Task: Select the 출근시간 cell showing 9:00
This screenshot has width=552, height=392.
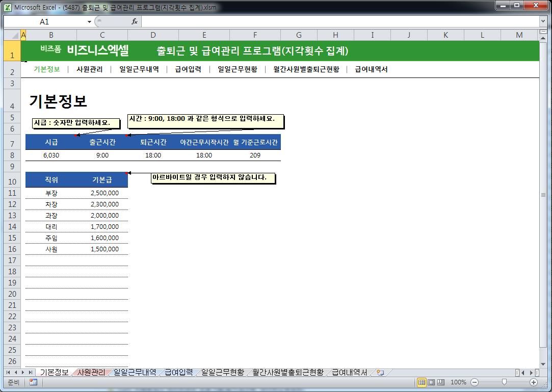Action: coord(102,155)
